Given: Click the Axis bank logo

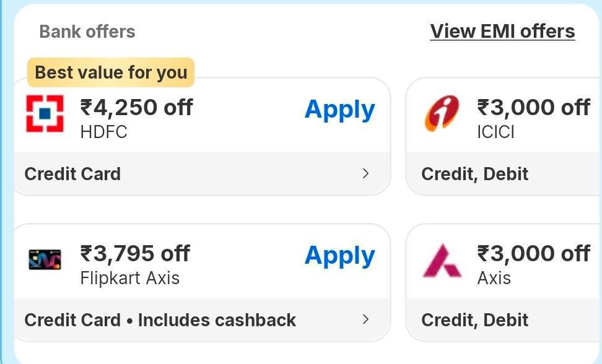Looking at the screenshot, I should pos(442,260).
